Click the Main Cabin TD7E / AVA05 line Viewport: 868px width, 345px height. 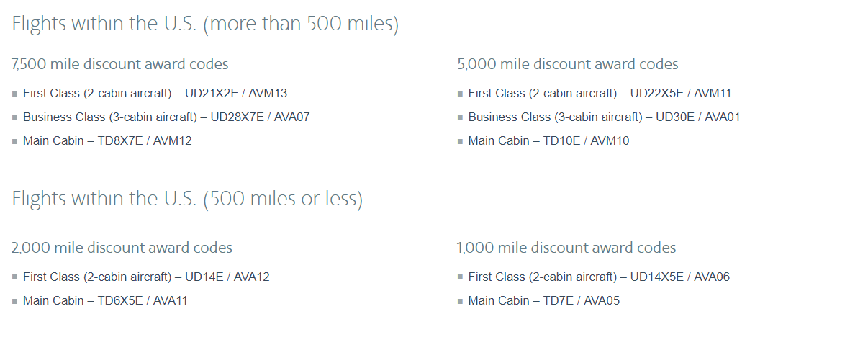coord(543,300)
